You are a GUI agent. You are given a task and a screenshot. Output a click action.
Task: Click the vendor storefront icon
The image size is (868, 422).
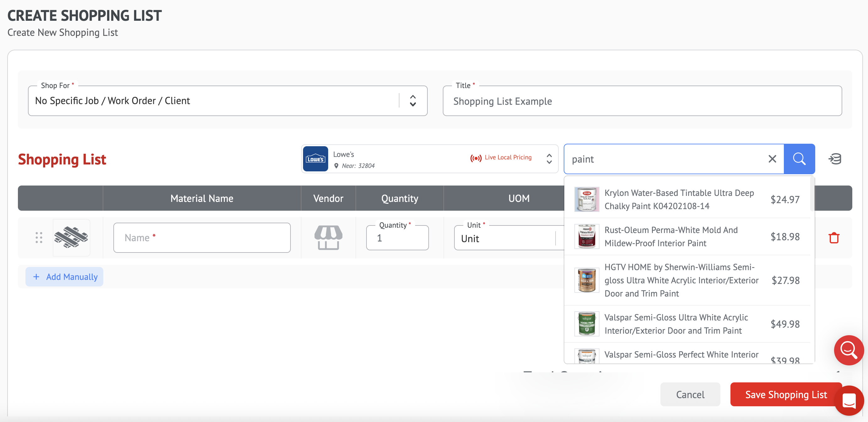pyautogui.click(x=328, y=238)
